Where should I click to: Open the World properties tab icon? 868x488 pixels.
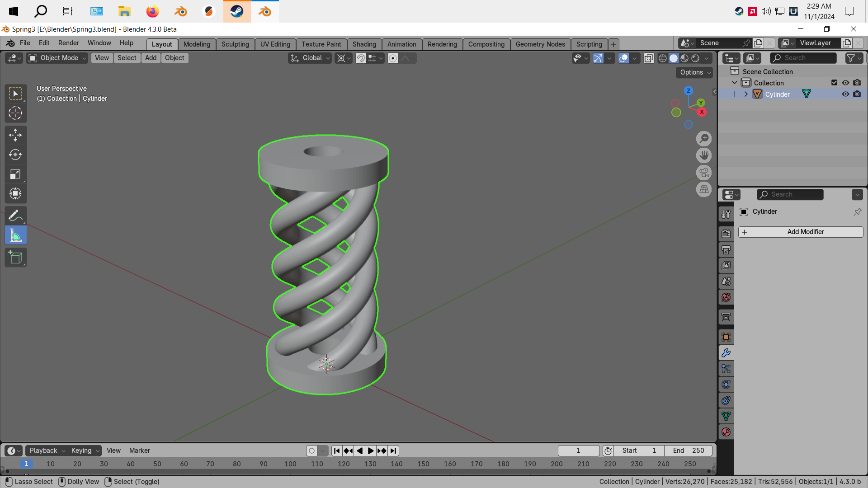726,297
